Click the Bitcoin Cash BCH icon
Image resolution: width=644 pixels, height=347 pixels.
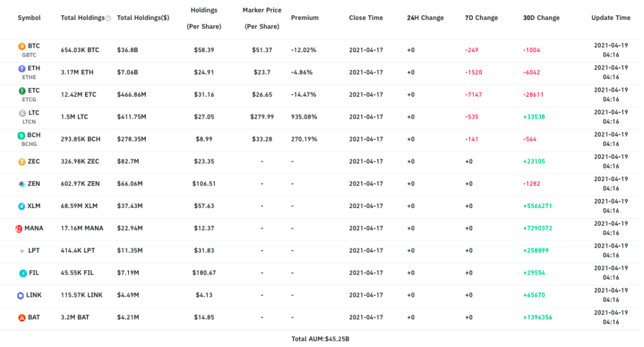[x=21, y=135]
